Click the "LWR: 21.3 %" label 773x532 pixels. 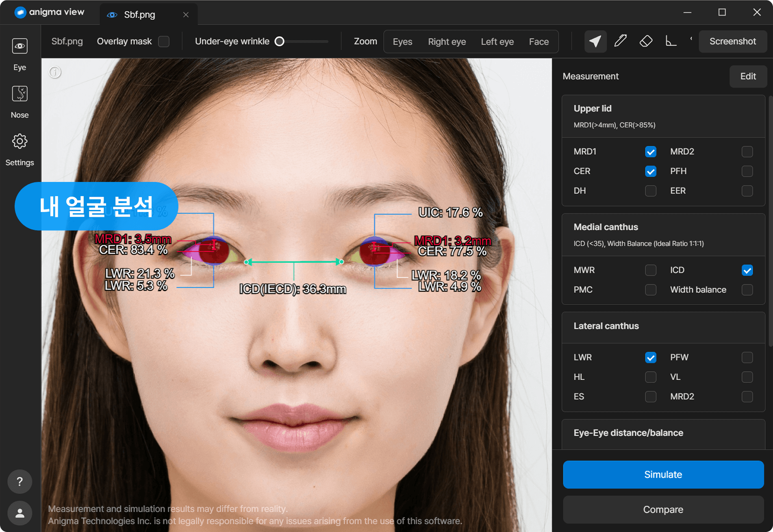(x=140, y=273)
